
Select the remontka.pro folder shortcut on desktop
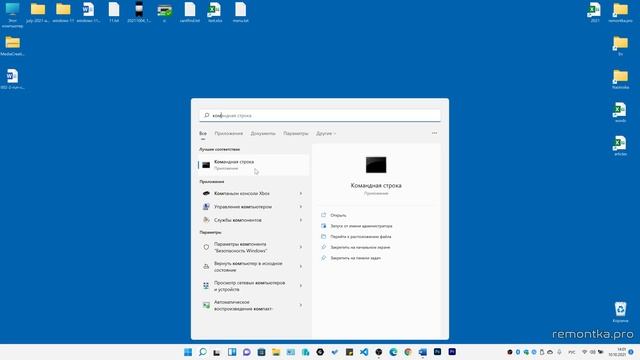620,12
